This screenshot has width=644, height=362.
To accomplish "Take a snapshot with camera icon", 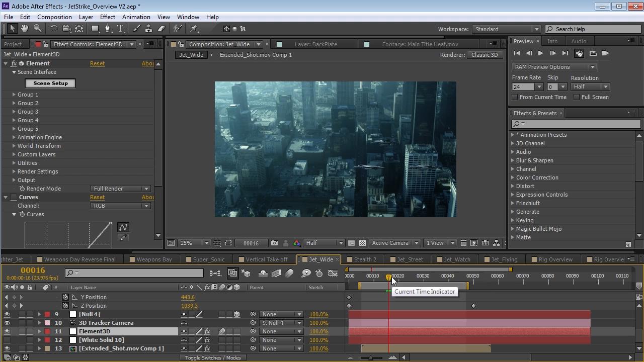I will tap(274, 243).
